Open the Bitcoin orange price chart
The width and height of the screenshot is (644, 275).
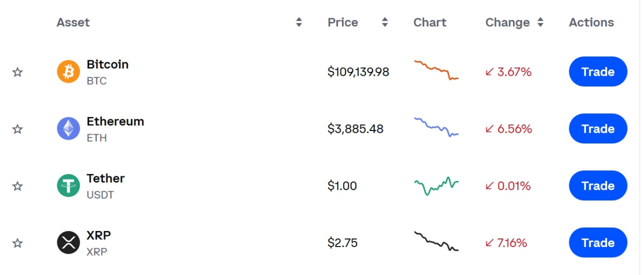[x=436, y=70]
